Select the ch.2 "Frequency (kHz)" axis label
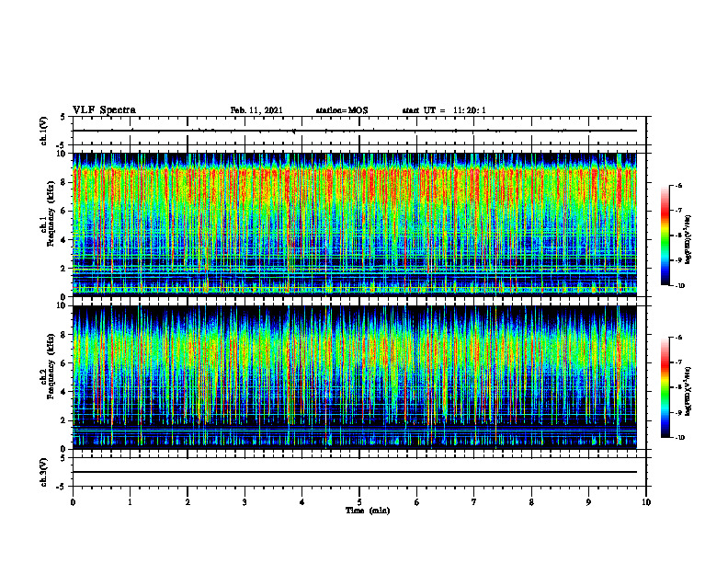 click(51, 366)
